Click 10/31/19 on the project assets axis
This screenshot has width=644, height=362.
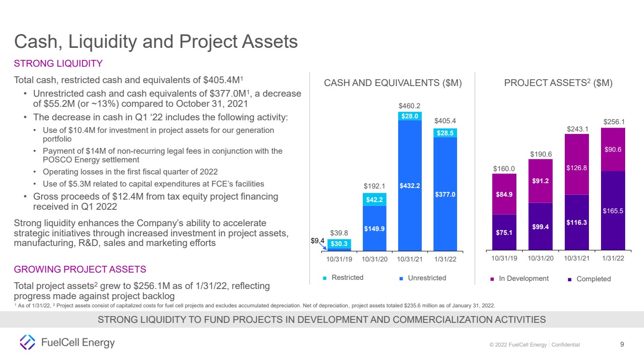click(504, 259)
